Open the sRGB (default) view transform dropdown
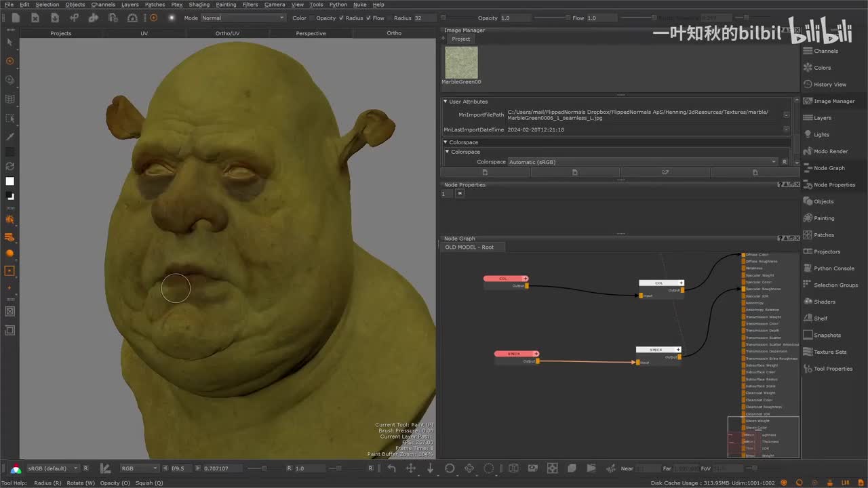Image resolution: width=868 pixels, height=488 pixels. [x=53, y=468]
